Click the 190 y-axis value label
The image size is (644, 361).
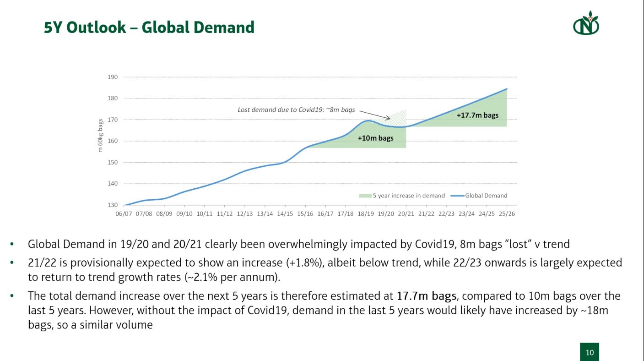click(x=113, y=77)
